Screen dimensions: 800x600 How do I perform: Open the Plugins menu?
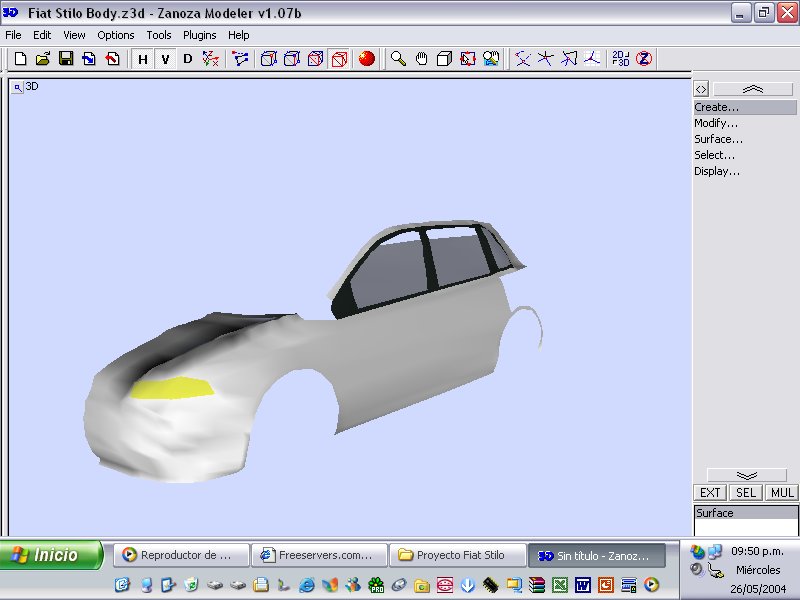[x=199, y=35]
